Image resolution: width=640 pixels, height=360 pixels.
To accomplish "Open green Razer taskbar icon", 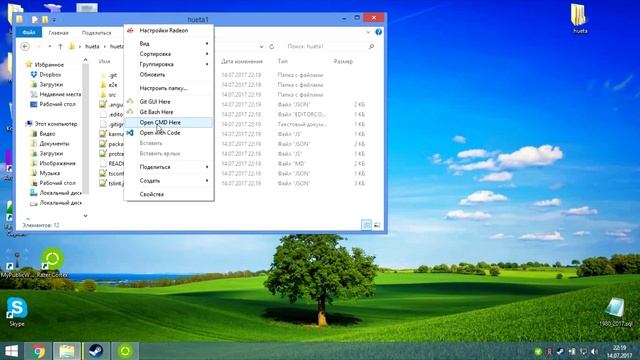I will pyautogui.click(x=125, y=351).
